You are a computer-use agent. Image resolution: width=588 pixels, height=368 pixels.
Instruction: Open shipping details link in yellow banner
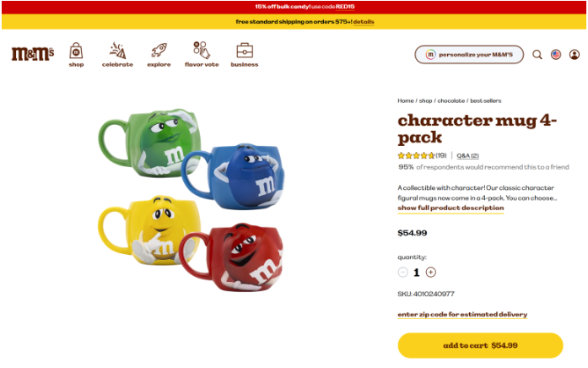[364, 22]
